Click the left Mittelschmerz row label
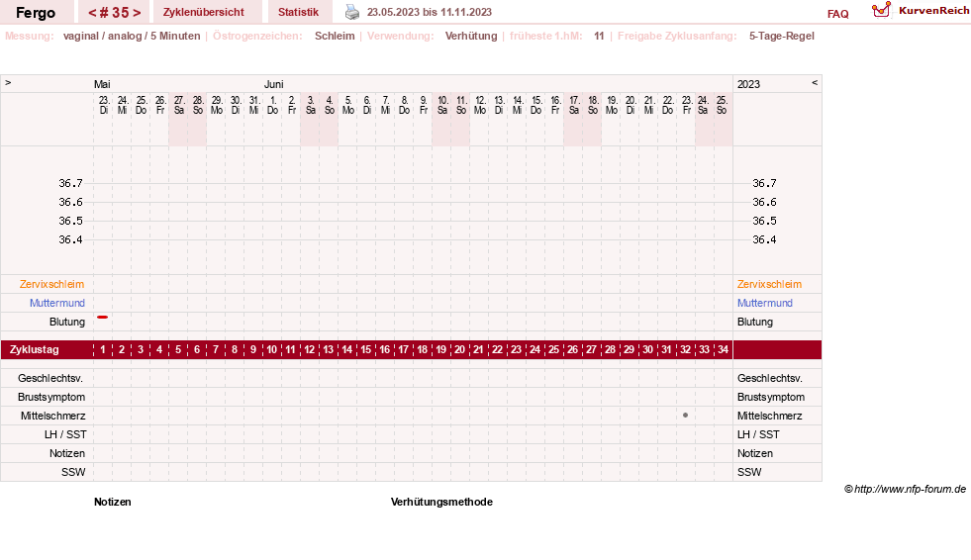This screenshot has height=560, width=971. (x=52, y=416)
